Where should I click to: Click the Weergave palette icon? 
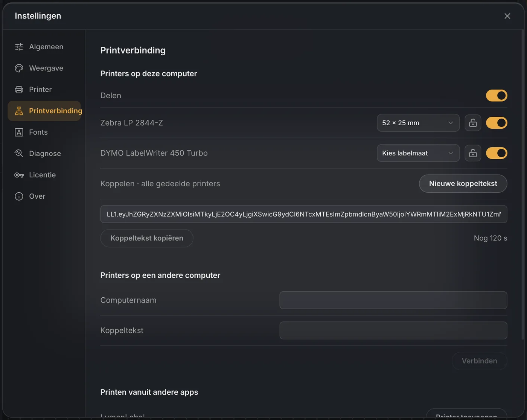pyautogui.click(x=19, y=68)
